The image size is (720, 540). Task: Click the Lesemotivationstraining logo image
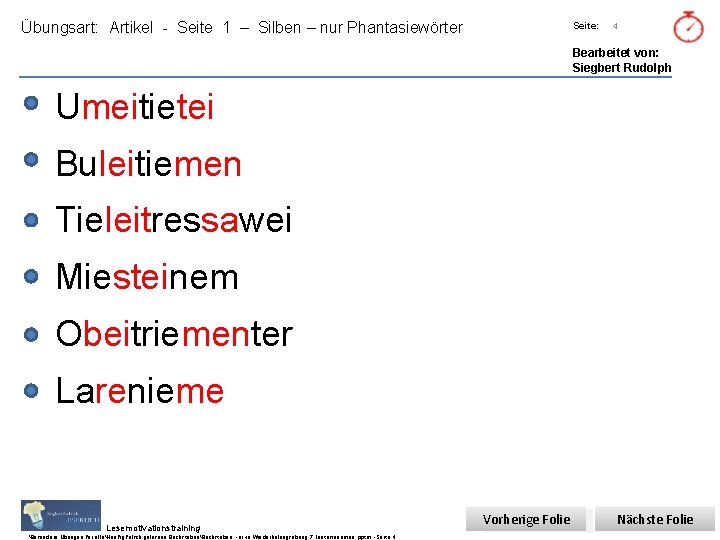[61, 515]
